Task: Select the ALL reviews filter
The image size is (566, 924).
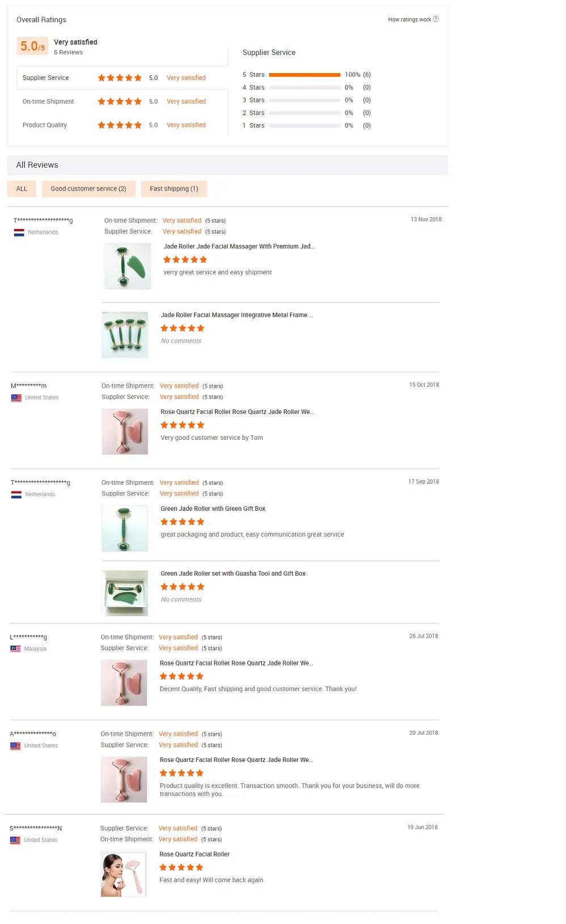Action: click(x=22, y=188)
